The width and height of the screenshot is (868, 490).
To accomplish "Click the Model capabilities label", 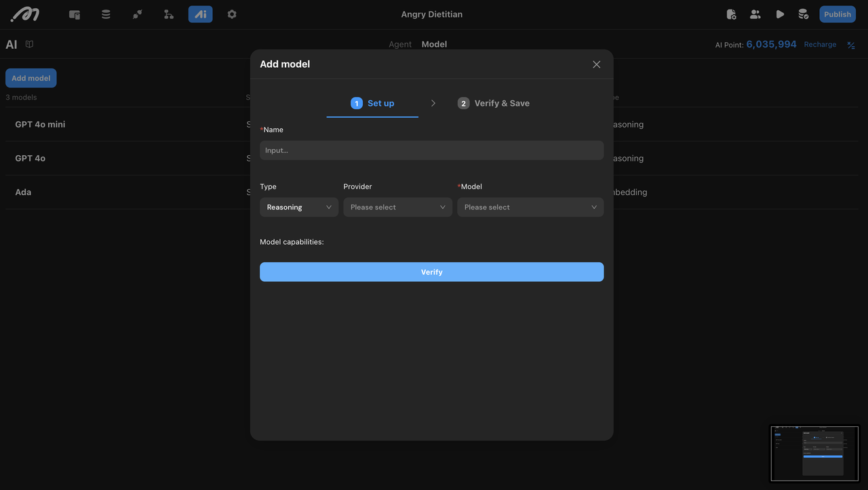I will click(x=292, y=242).
